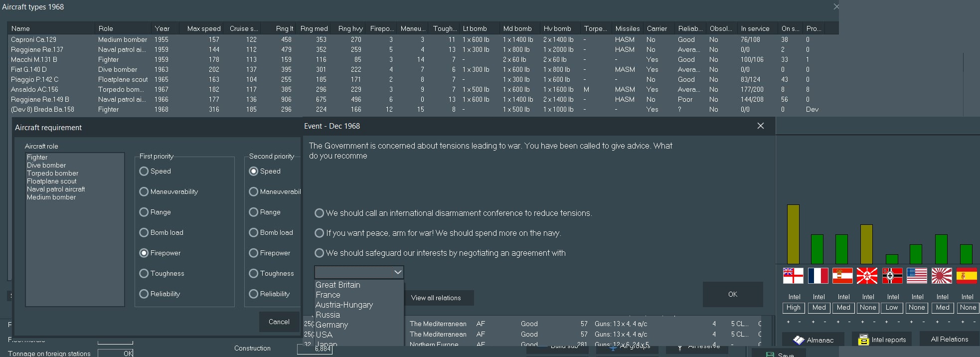Decrease intel on France with minus

[825, 322]
